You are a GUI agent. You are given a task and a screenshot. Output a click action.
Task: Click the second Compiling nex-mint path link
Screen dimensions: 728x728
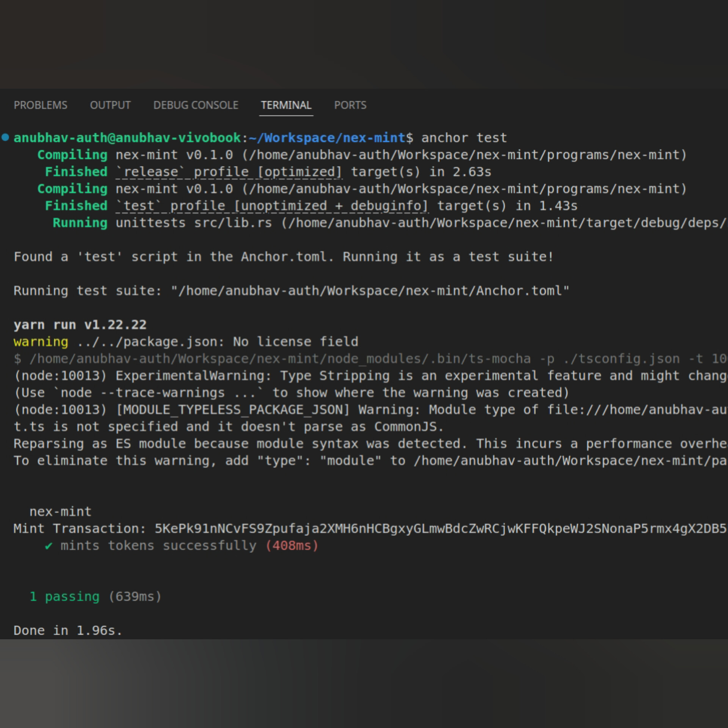[464, 189]
